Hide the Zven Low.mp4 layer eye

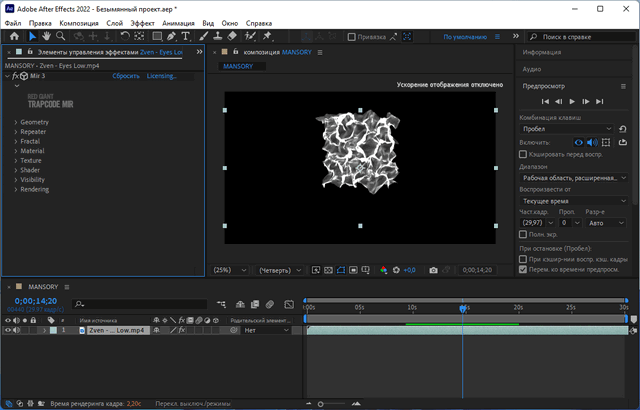coord(8,329)
